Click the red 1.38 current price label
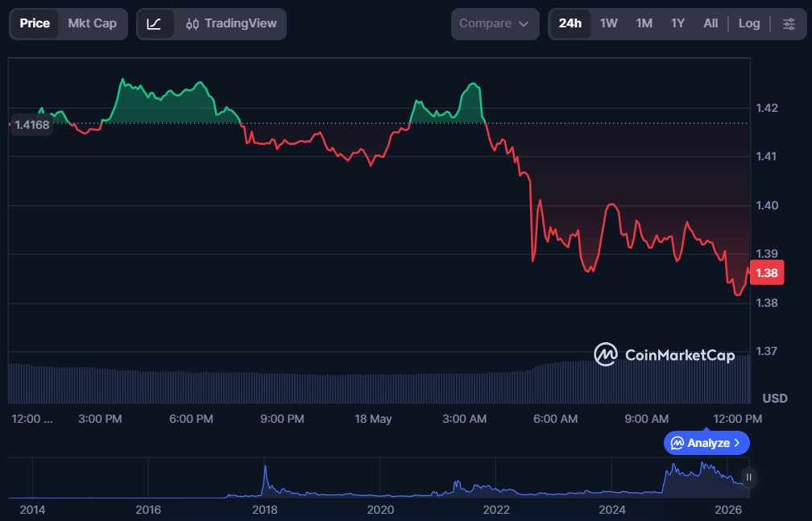This screenshot has height=521, width=812. click(x=767, y=273)
